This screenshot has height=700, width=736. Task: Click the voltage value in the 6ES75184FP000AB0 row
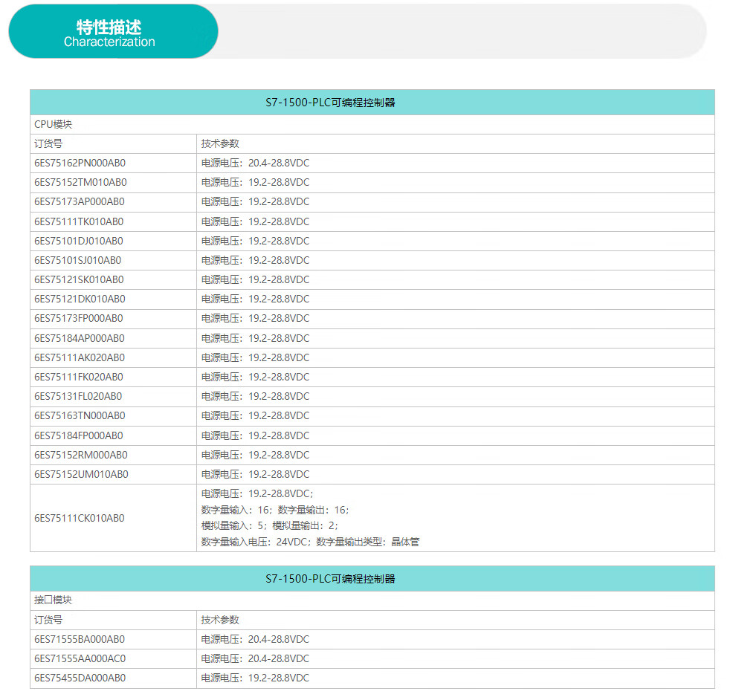tap(279, 435)
